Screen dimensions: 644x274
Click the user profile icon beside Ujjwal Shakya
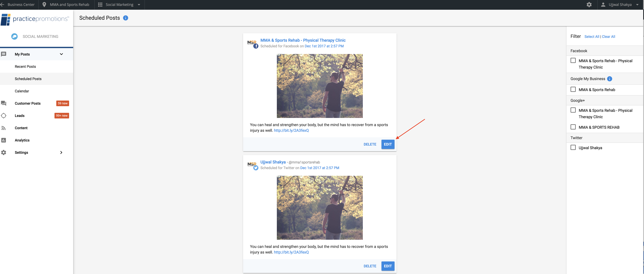603,4
